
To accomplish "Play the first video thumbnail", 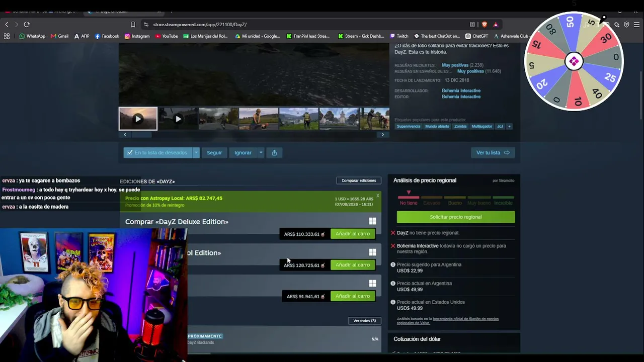I will [138, 119].
